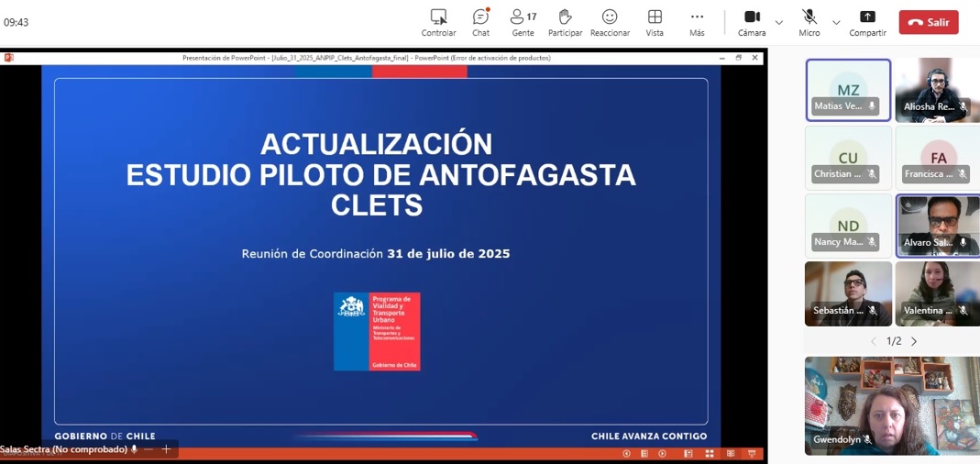Go to previous page of participants
The height and width of the screenshot is (464, 980).
(874, 341)
